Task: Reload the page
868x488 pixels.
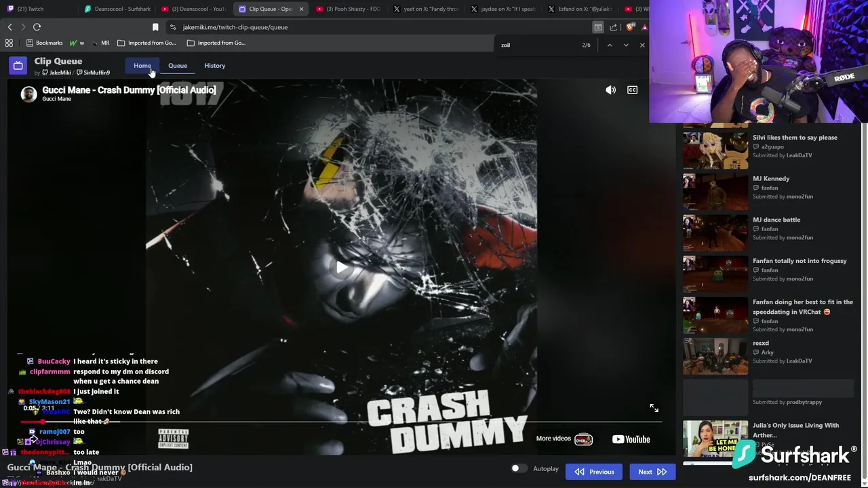Action: [x=37, y=27]
